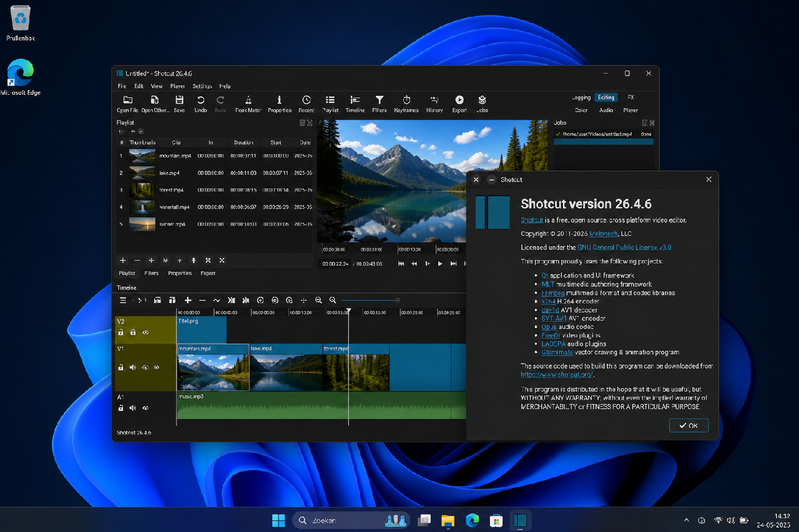Skip to the previous point in the player
This screenshot has height=532, width=799.
click(401, 264)
